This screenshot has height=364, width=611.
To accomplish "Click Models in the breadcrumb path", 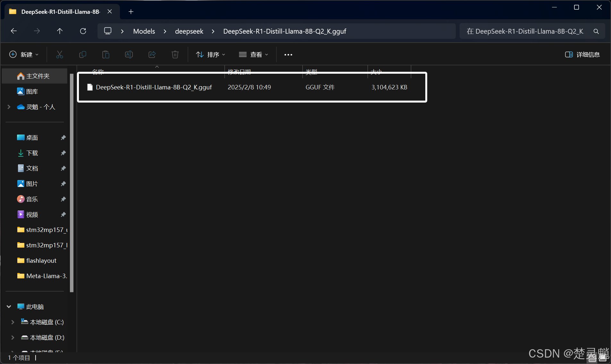I will tap(144, 31).
